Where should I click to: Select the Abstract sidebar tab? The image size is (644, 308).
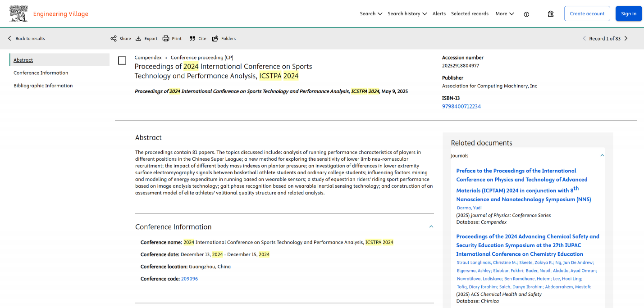tap(59, 60)
